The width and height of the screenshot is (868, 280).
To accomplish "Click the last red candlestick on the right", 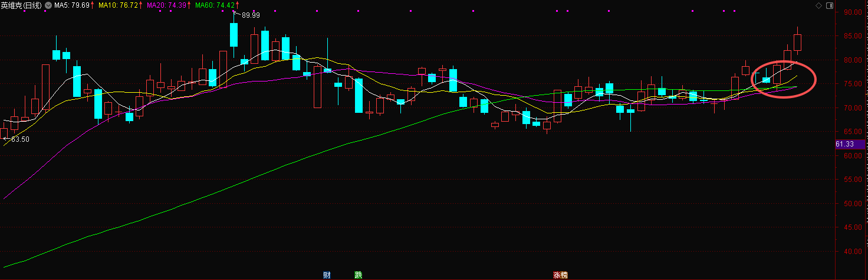I will pyautogui.click(x=797, y=43).
